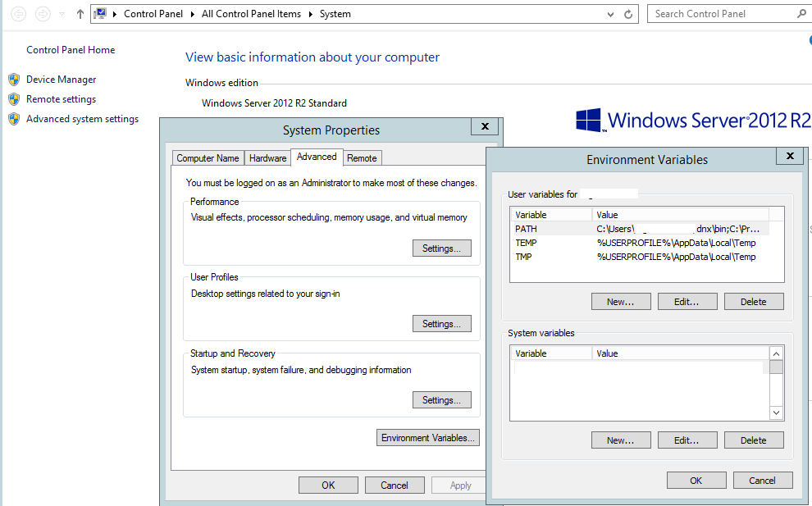Open Advanced system settings link
The width and height of the screenshot is (812, 506).
(x=83, y=119)
